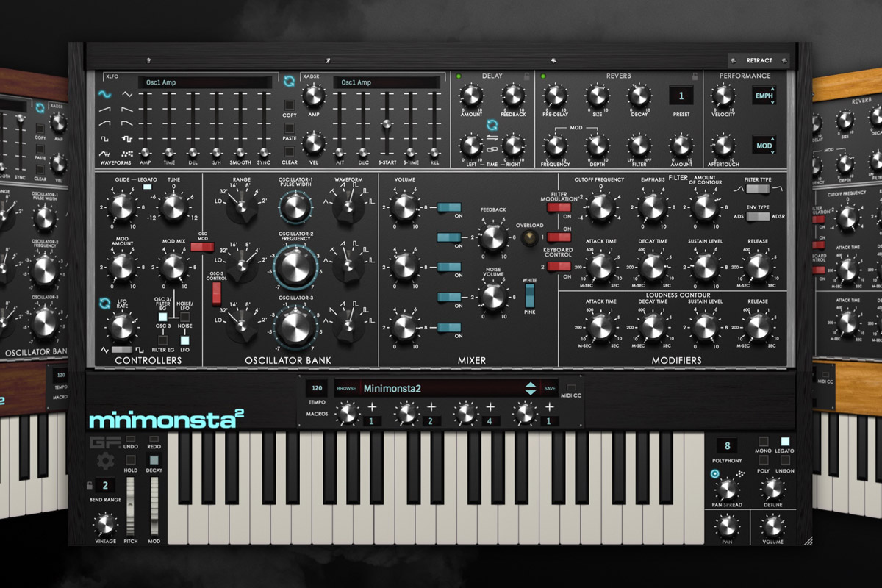
Task: Change the Polyphony value box
Action: pos(727,446)
